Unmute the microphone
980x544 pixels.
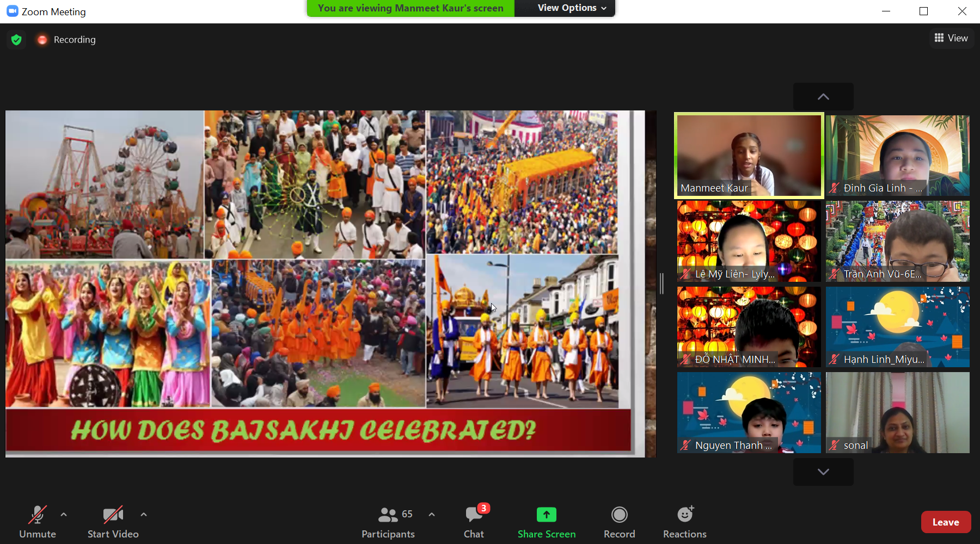coord(38,522)
